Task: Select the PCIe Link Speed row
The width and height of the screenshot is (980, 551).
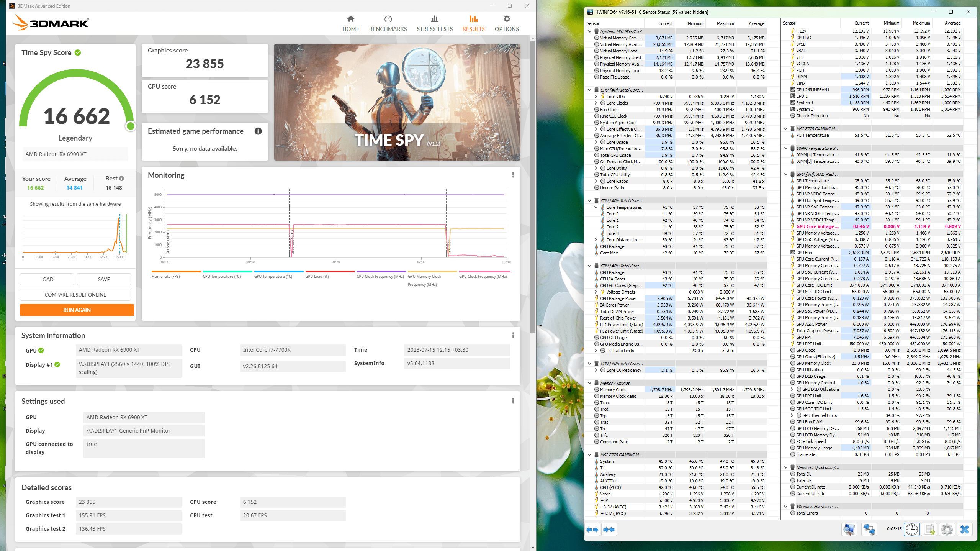Action: click(x=877, y=441)
